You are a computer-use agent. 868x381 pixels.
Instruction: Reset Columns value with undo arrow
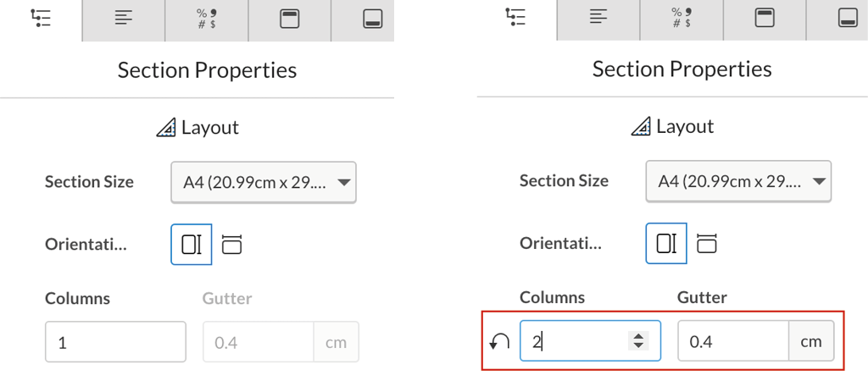500,342
